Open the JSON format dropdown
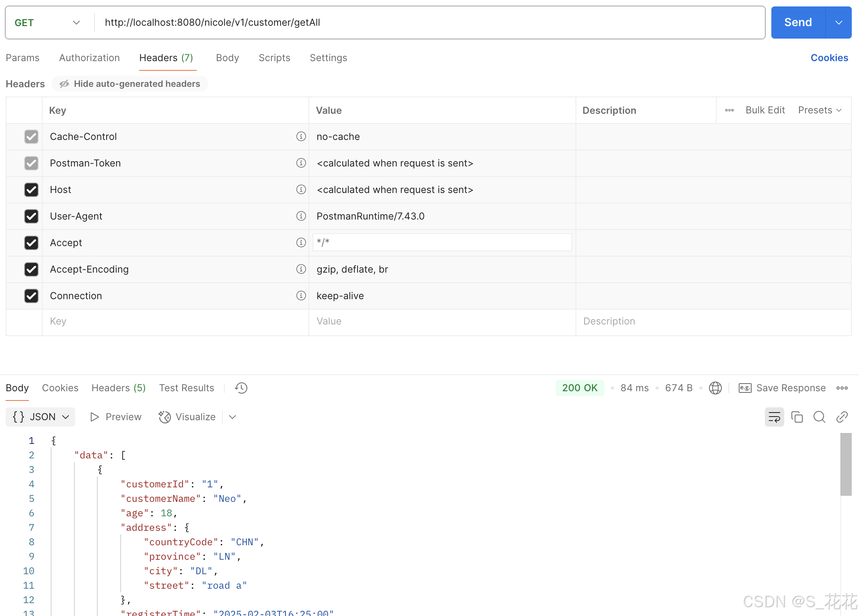 tap(41, 417)
